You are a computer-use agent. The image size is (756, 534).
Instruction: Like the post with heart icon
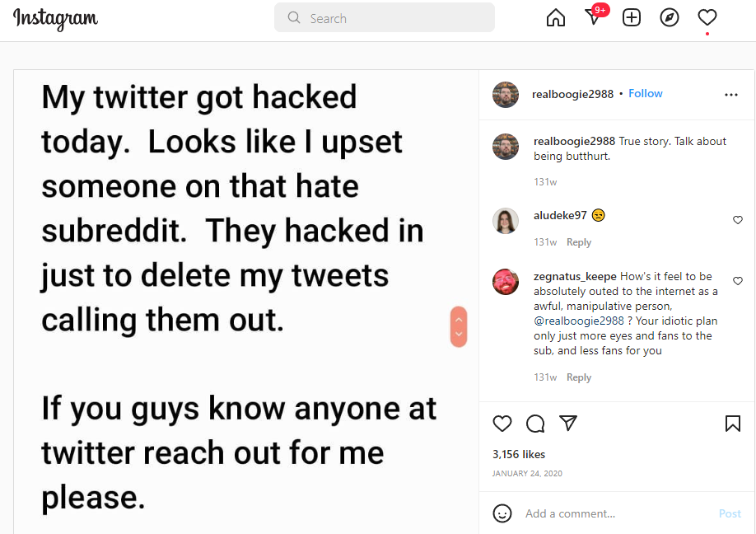coord(502,424)
